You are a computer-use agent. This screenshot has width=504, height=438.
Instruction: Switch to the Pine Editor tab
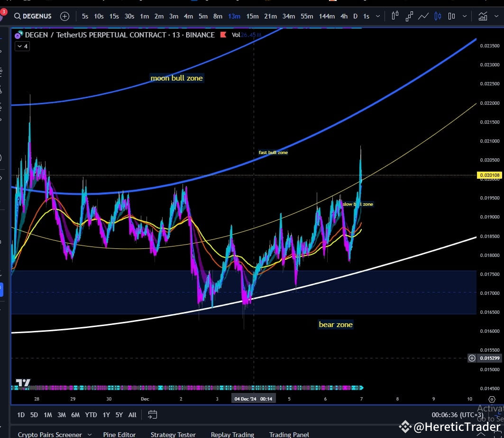pyautogui.click(x=119, y=434)
